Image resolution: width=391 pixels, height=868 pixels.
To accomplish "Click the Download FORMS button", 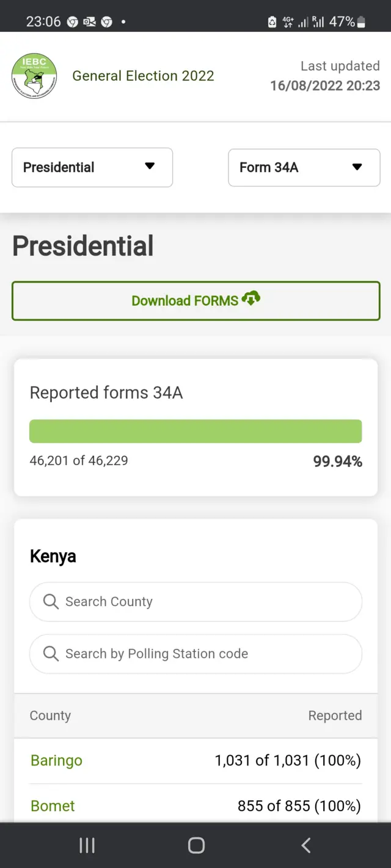I will [x=195, y=300].
